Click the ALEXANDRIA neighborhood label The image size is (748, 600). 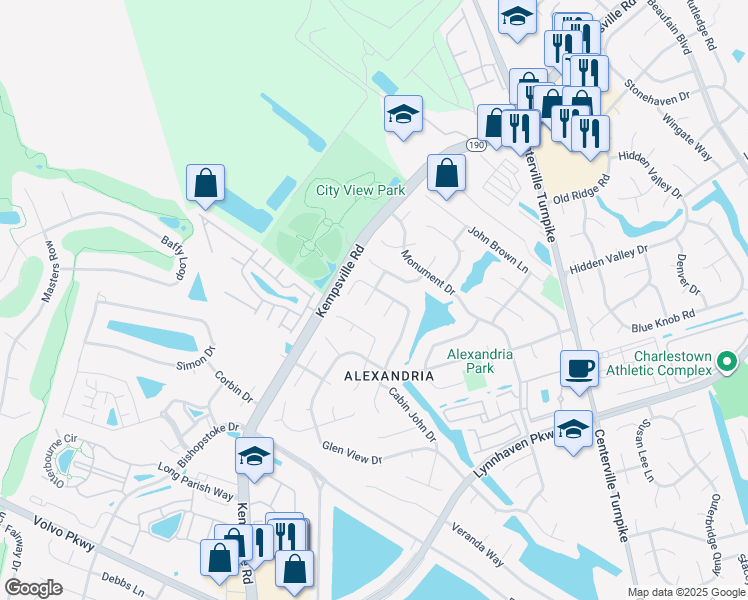click(389, 376)
